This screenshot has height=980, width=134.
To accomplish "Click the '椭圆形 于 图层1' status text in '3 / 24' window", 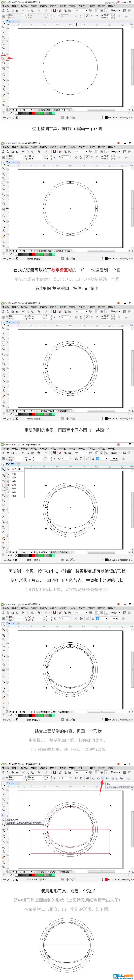I will tap(34, 258).
